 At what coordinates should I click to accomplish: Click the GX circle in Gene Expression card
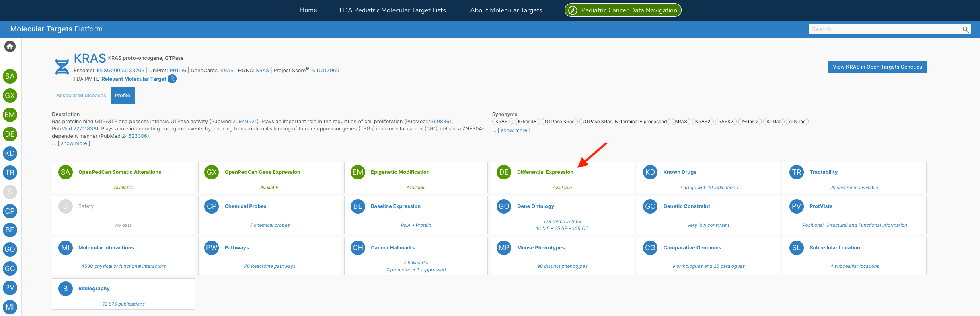click(212, 172)
